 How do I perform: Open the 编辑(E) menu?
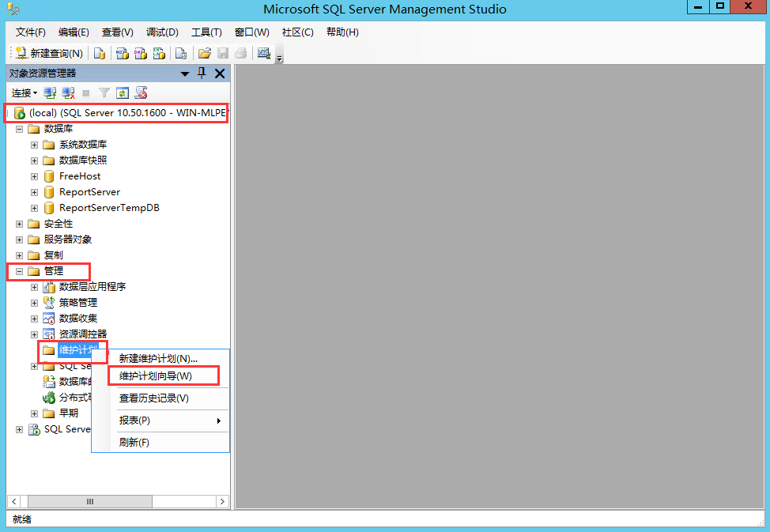tap(74, 32)
